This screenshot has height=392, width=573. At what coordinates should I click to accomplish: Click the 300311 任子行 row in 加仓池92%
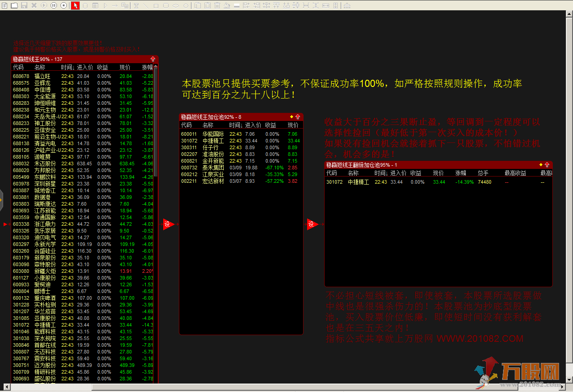coord(241,147)
